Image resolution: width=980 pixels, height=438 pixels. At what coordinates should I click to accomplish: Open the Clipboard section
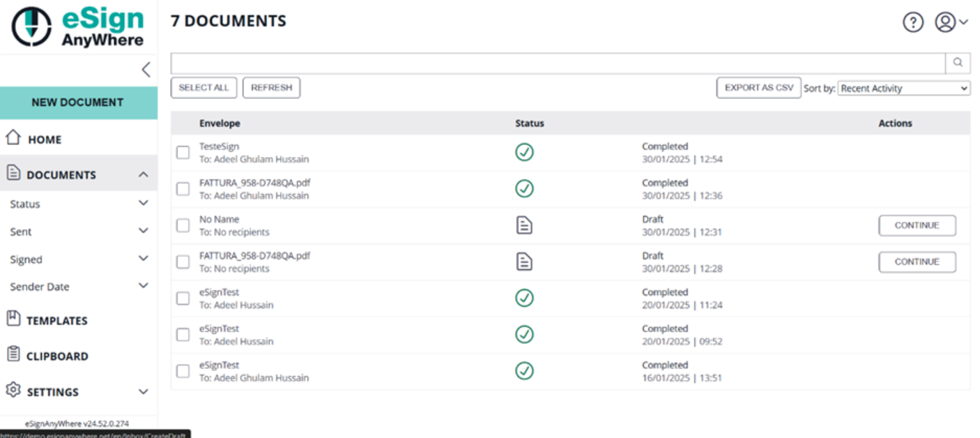56,356
